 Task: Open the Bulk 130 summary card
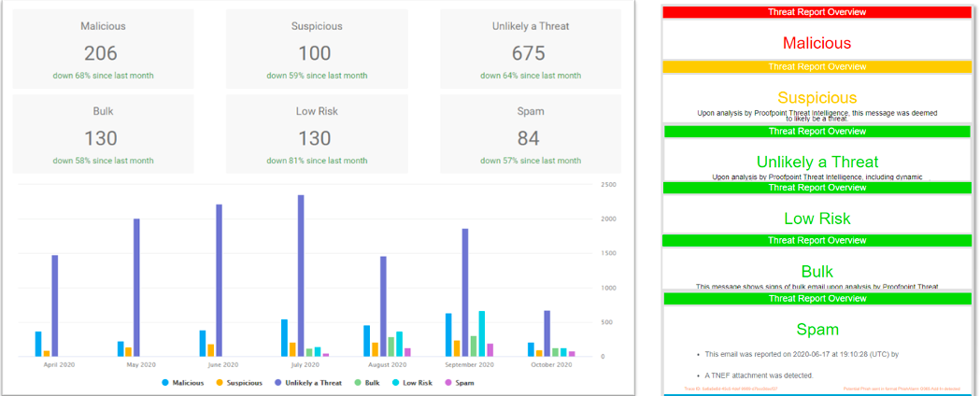tap(103, 134)
